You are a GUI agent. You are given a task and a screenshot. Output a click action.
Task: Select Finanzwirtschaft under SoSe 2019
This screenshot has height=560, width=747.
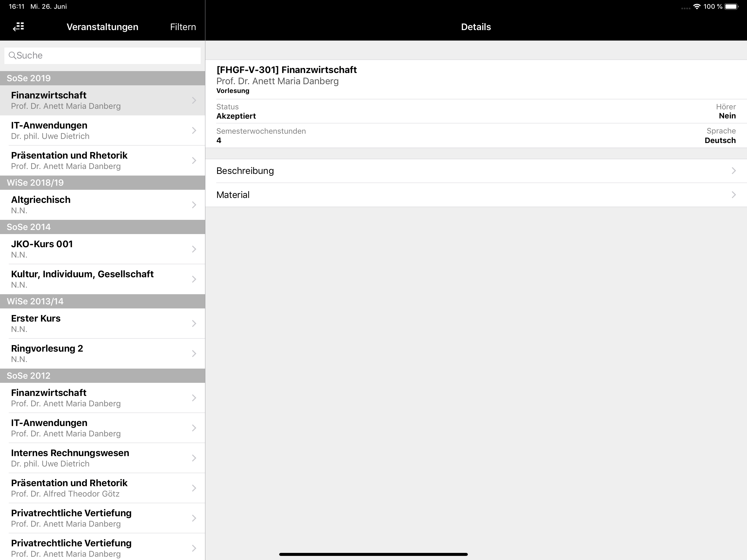click(102, 100)
